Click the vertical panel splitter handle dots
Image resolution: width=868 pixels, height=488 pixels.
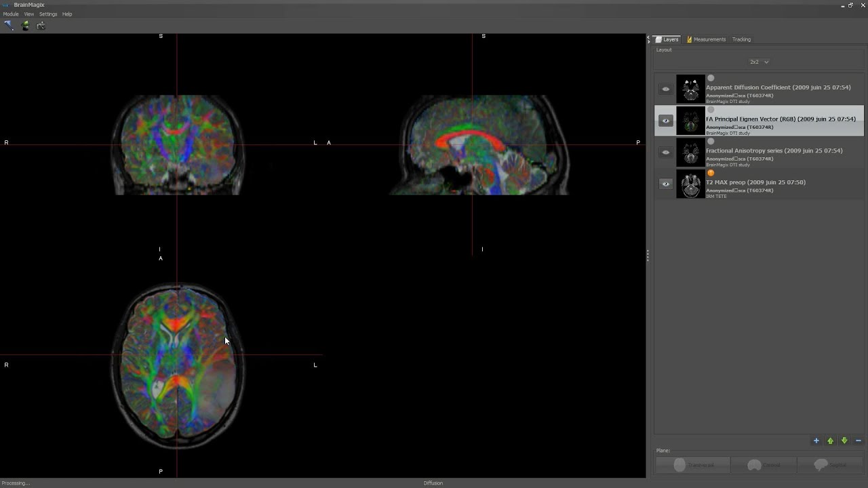pyautogui.click(x=648, y=256)
